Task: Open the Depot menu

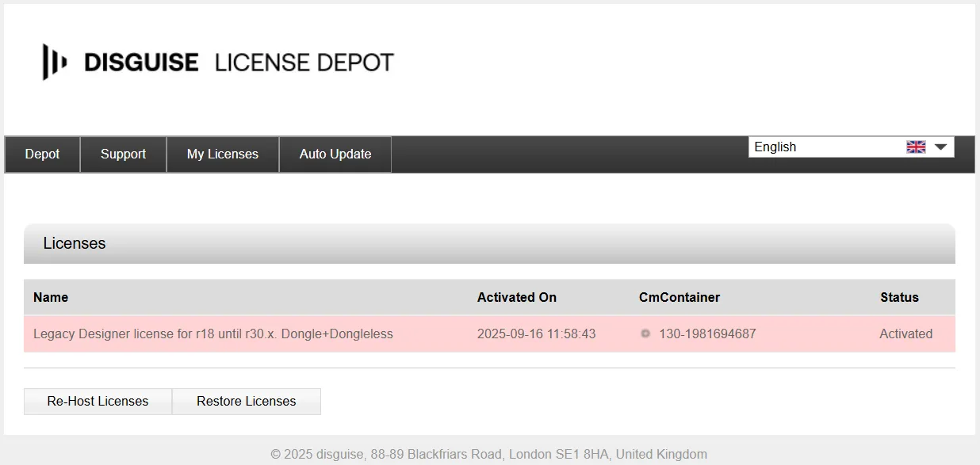Action: pyautogui.click(x=42, y=154)
